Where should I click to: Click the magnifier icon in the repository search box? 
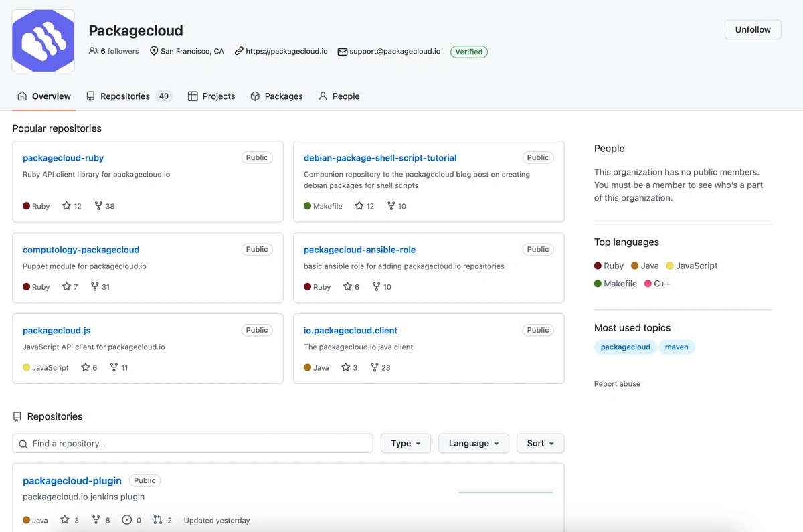tap(23, 443)
